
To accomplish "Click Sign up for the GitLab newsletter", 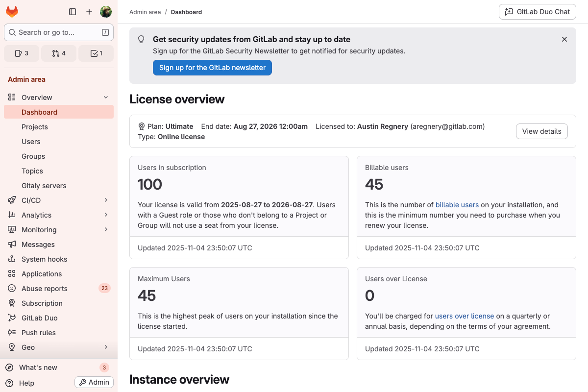I will pos(212,68).
